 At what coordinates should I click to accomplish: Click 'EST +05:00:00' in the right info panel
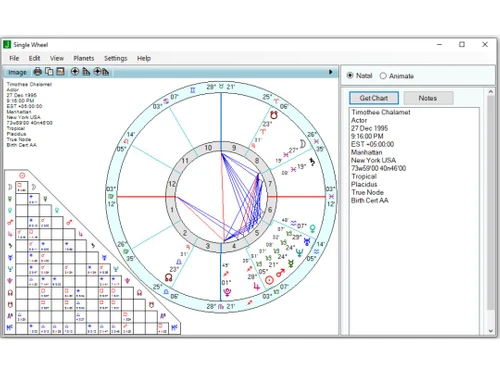pyautogui.click(x=372, y=144)
